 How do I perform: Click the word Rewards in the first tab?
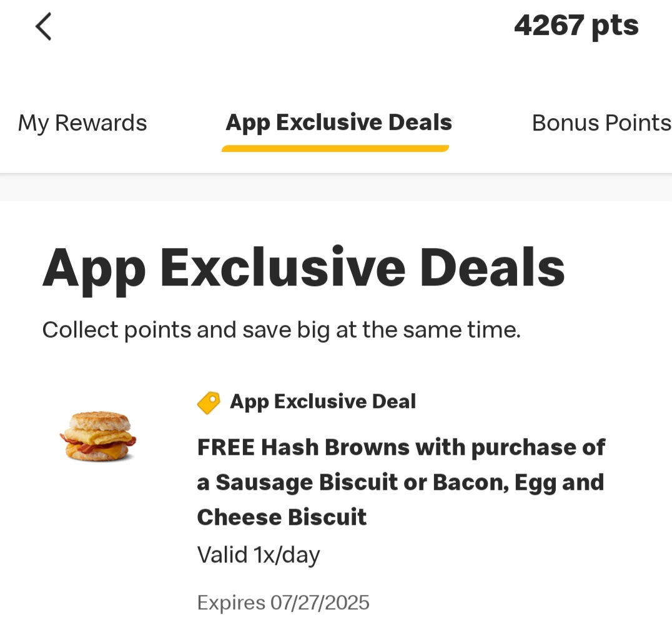click(x=101, y=123)
